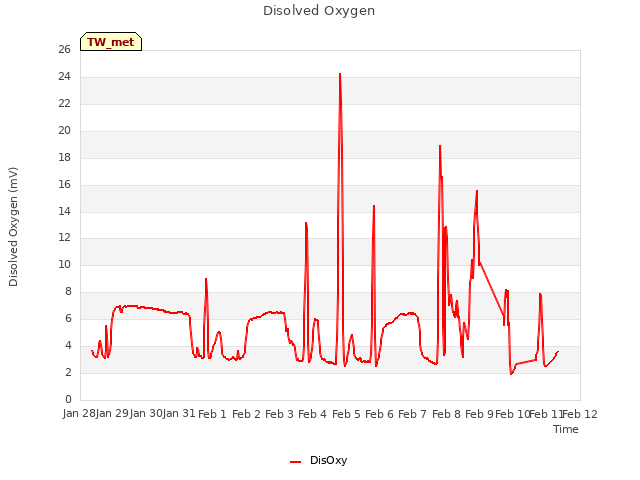Click the Feb 4 x-axis tick label
Screen dimensions: 640x480
(313, 414)
